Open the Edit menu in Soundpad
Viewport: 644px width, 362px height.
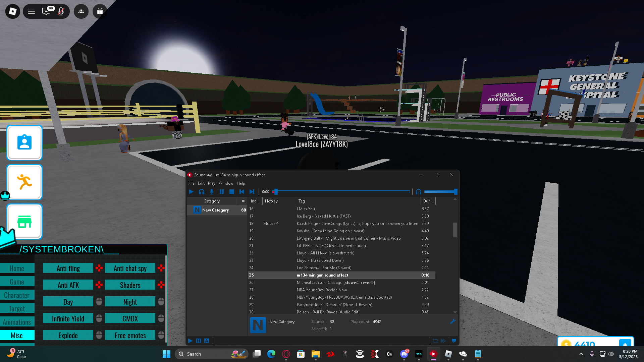201,183
